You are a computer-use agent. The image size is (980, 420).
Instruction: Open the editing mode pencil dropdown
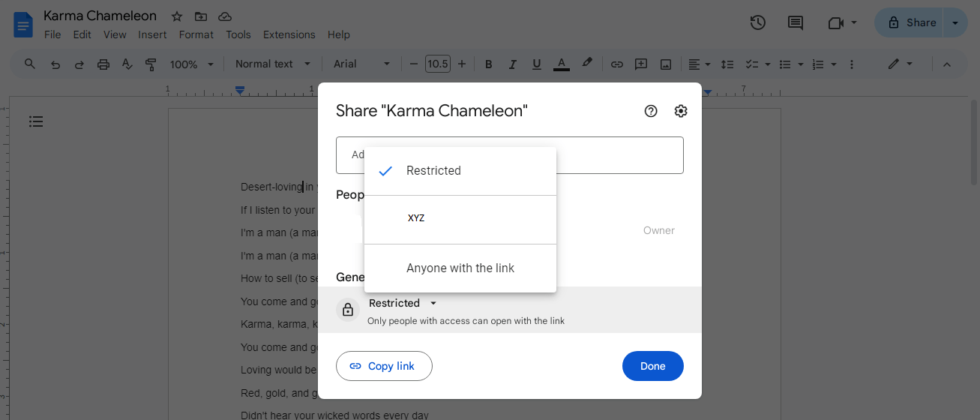point(900,64)
